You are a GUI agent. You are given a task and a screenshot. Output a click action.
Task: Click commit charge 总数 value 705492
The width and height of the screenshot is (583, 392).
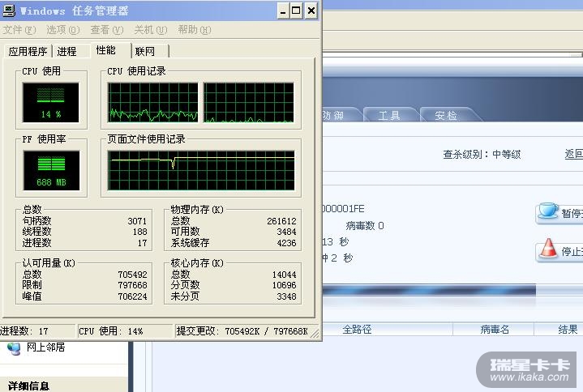pos(132,275)
